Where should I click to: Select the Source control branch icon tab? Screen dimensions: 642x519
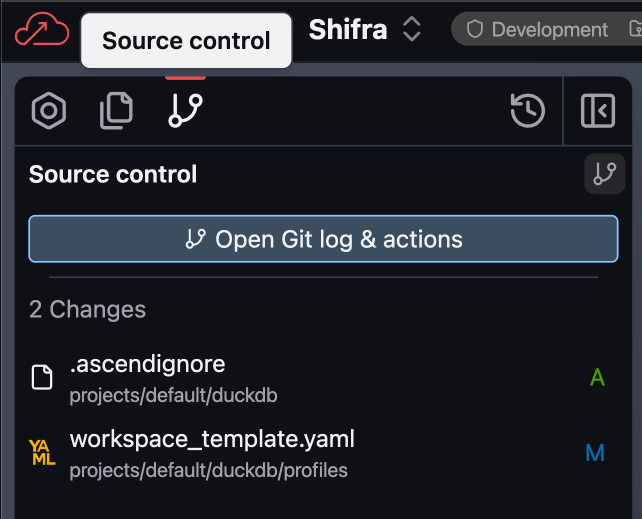[x=186, y=111]
